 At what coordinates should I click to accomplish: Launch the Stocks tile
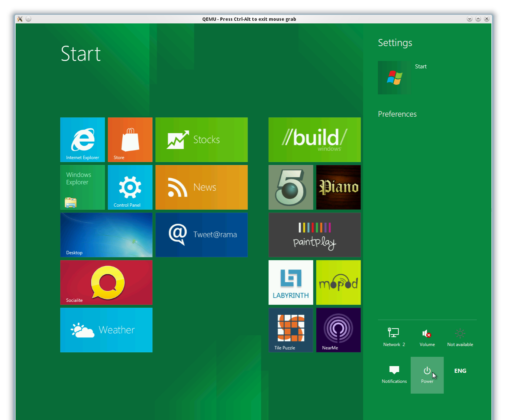coord(201,140)
